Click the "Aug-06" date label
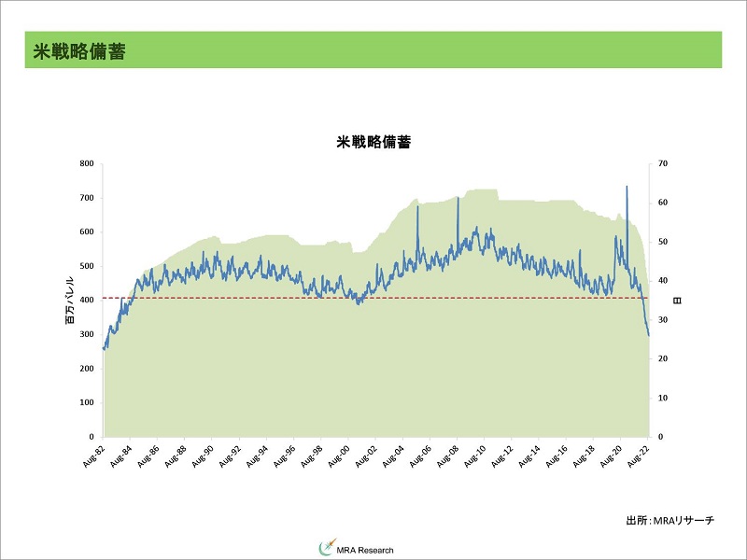This screenshot has width=747, height=560. pyautogui.click(x=420, y=455)
